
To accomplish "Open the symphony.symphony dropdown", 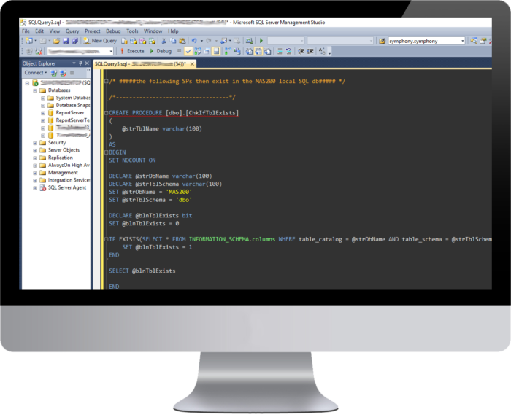I will coord(461,41).
